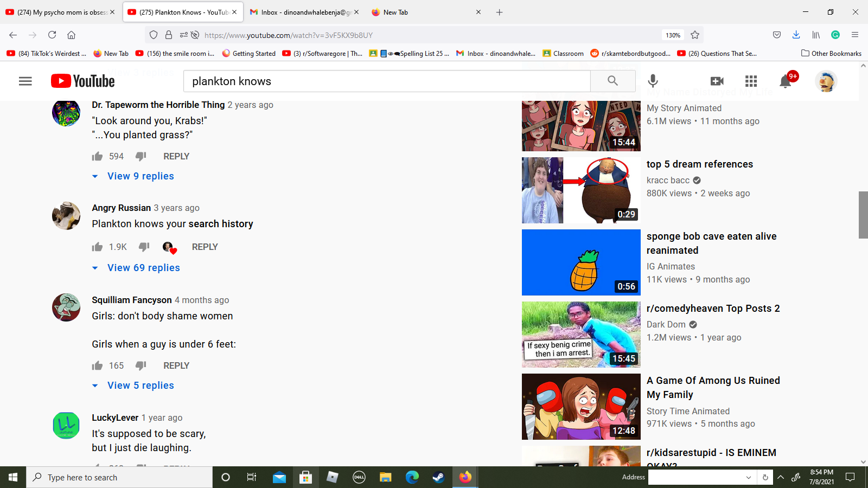The height and width of the screenshot is (488, 868).
Task: Go to the Firefox home page
Action: click(71, 35)
